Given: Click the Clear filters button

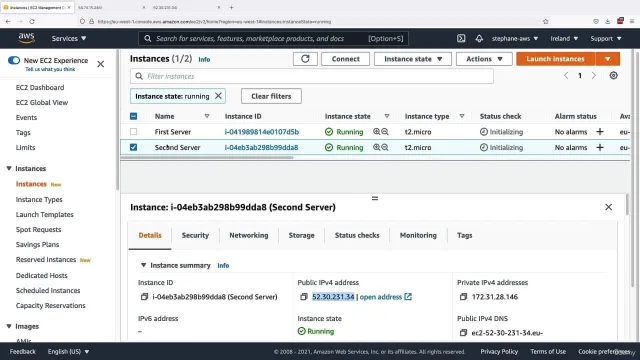Looking at the screenshot, I should pyautogui.click(x=271, y=96).
